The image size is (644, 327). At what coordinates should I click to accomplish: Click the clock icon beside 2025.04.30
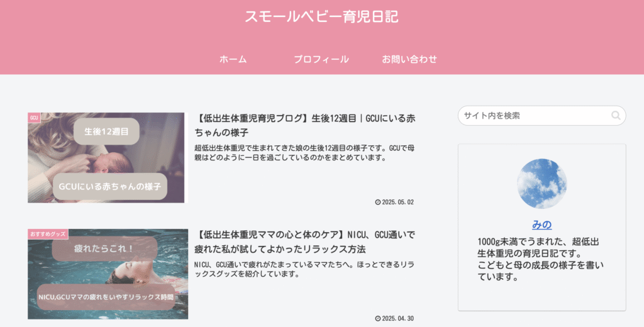tap(378, 318)
